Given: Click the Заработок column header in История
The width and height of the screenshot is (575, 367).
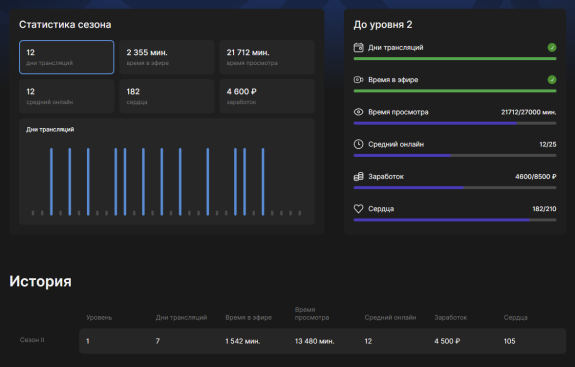Looking at the screenshot, I should coord(451,318).
